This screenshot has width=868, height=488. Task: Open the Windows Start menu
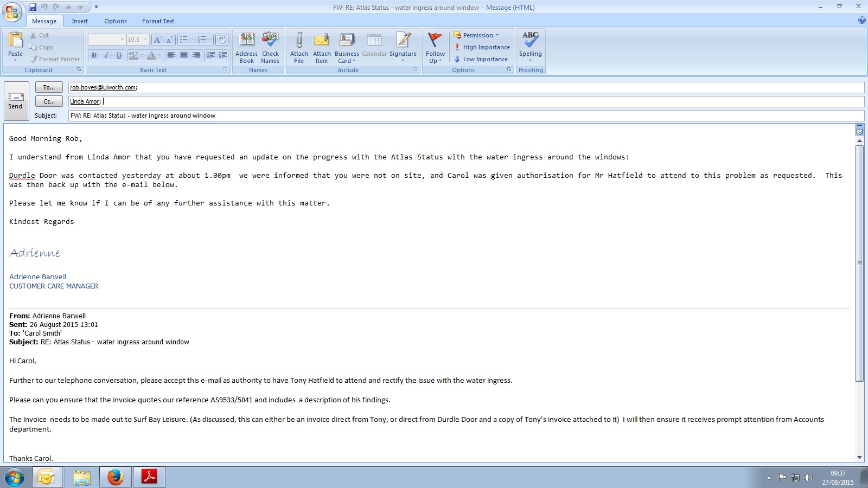pyautogui.click(x=15, y=478)
